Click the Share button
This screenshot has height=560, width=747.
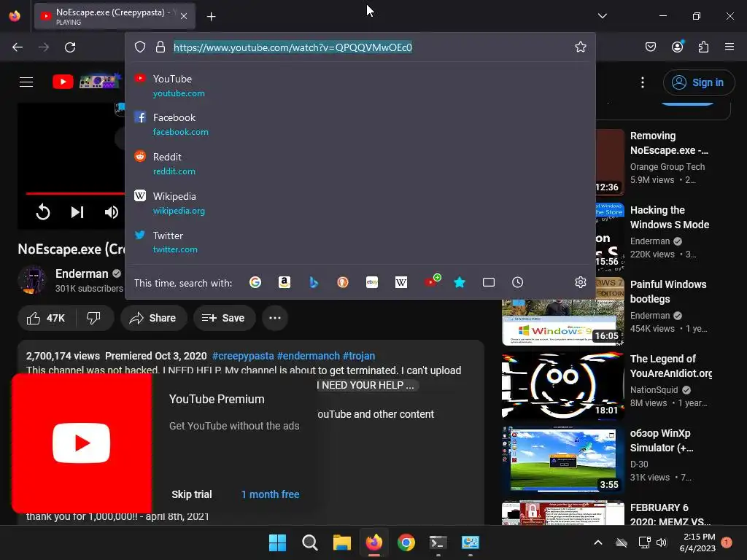click(153, 318)
